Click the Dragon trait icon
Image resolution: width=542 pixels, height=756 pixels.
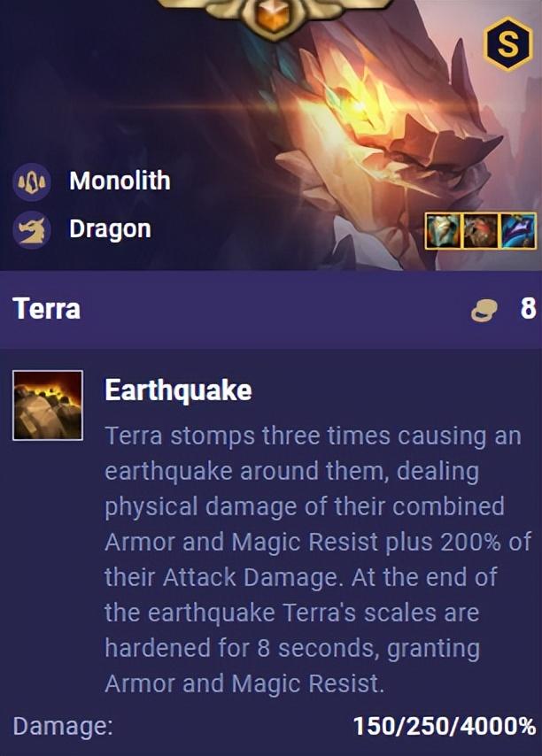click(x=31, y=229)
